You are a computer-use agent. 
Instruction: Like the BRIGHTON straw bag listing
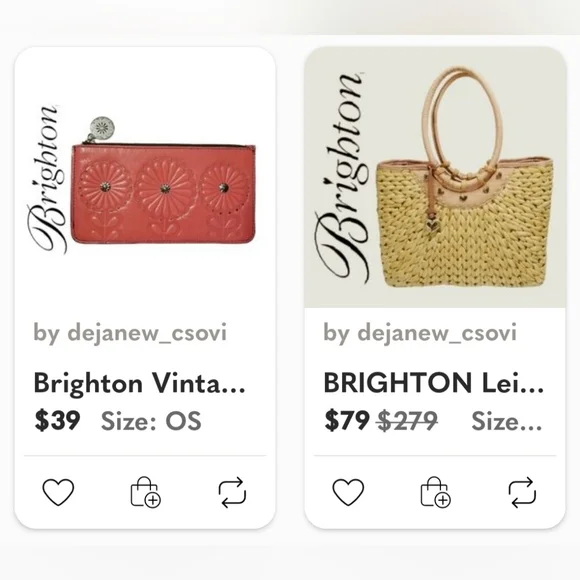(348, 492)
